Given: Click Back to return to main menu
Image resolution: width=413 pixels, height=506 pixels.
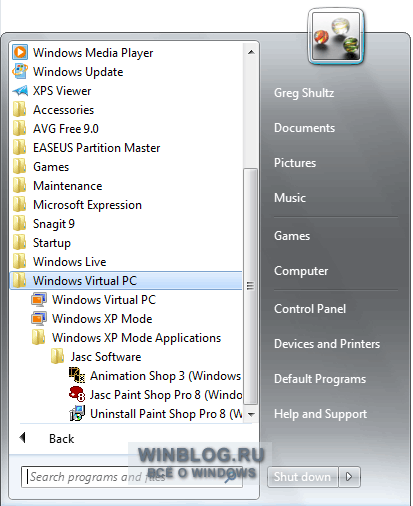Looking at the screenshot, I should coord(62,439).
